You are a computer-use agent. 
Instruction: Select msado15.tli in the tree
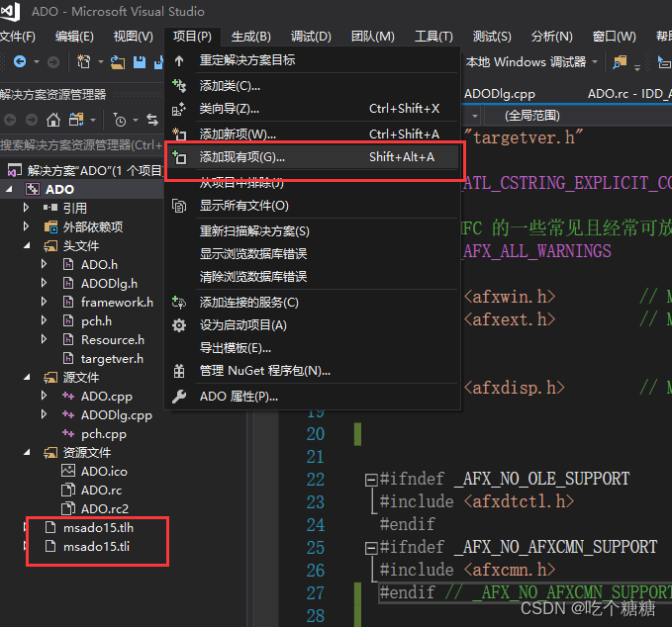click(96, 547)
